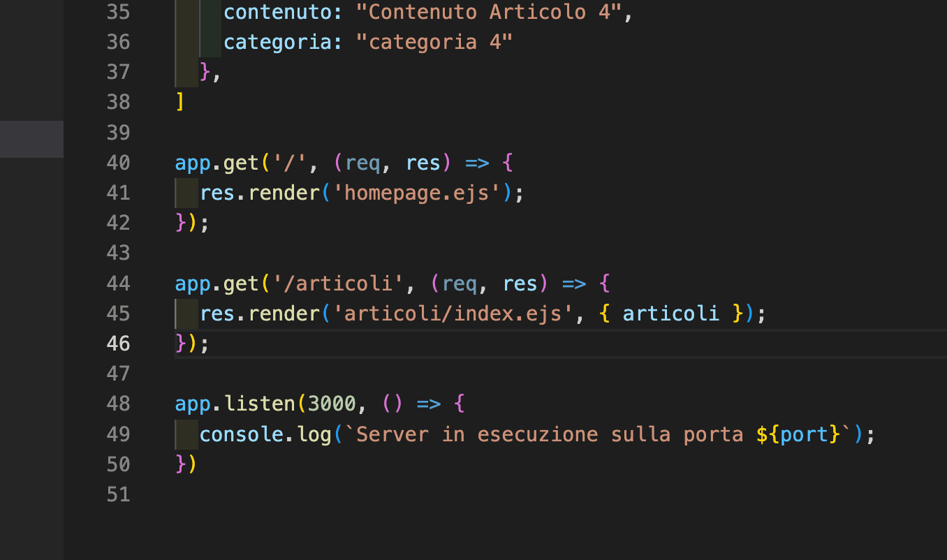Click the render method on line 45
Viewport: 947px width, 560px height.
283,314
